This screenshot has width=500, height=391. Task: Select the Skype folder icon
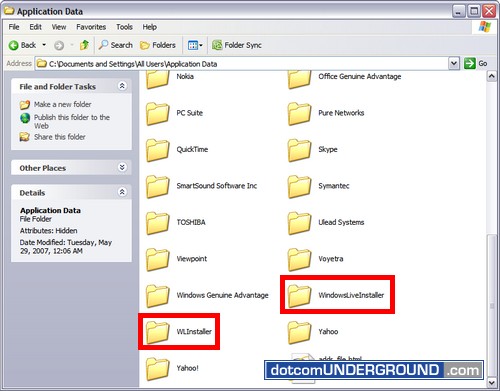click(x=299, y=150)
